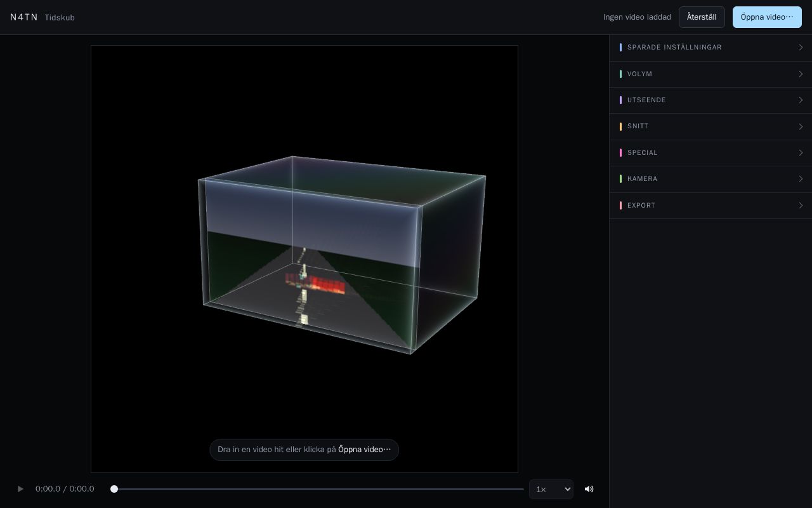Click the play button icon
Screen dimensions: 812x508
[x=20, y=489]
